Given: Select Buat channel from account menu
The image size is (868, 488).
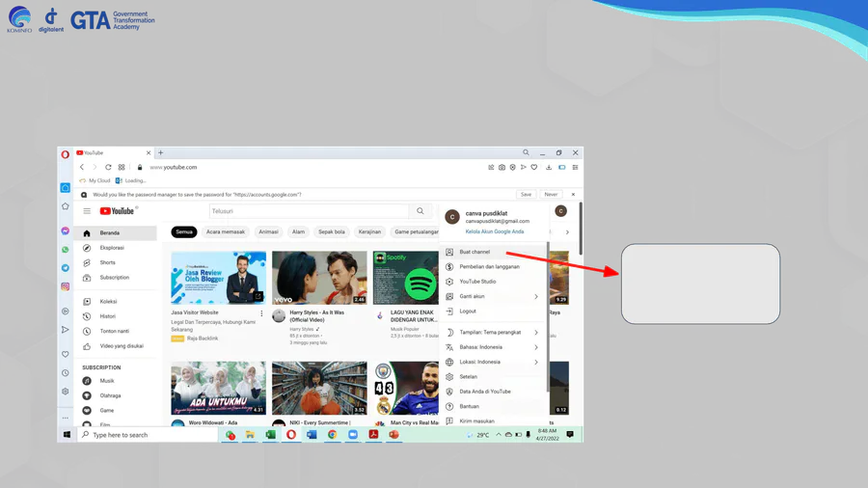Looking at the screenshot, I should point(475,252).
